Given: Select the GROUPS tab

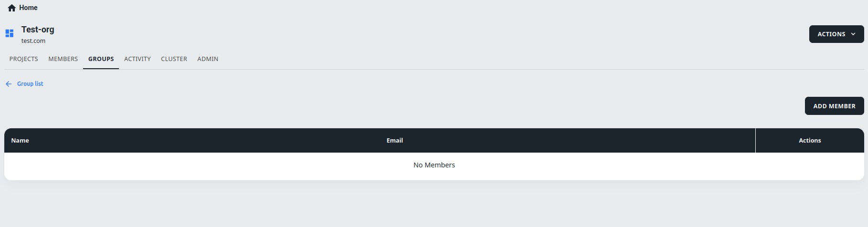Looking at the screenshot, I should (x=101, y=59).
